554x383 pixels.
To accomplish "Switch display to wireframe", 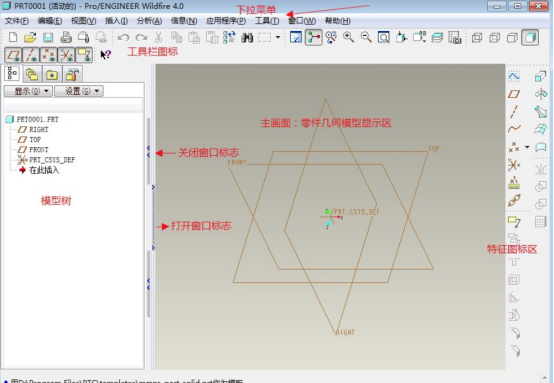I will click(477, 37).
